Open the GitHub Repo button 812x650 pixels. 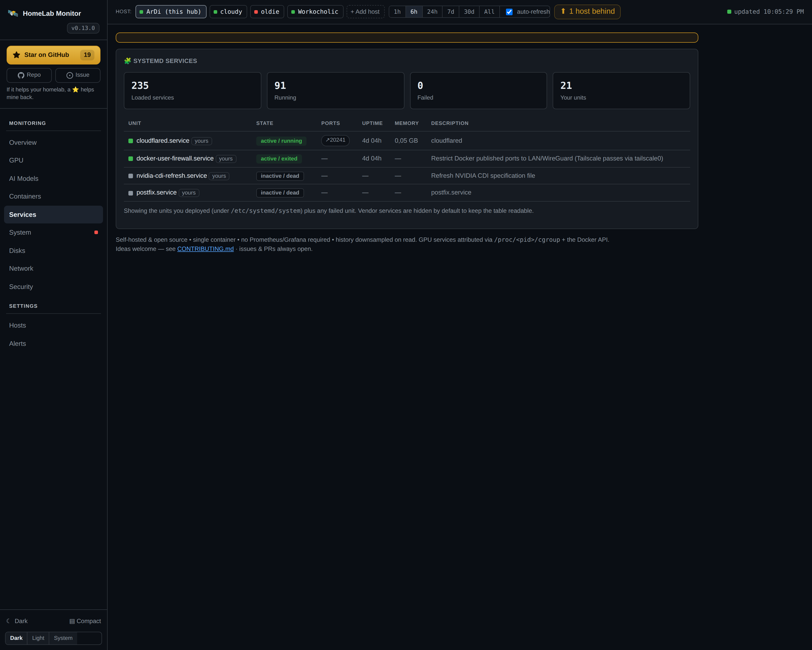click(29, 75)
